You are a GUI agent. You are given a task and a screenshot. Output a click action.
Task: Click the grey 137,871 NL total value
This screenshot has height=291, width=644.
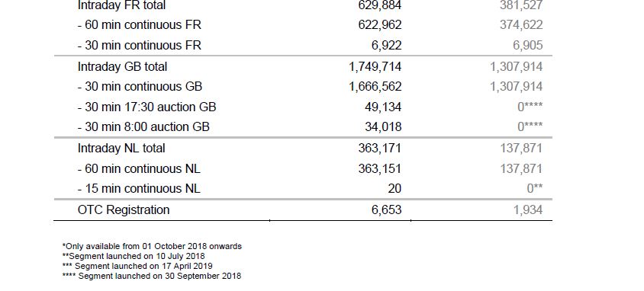click(x=521, y=148)
